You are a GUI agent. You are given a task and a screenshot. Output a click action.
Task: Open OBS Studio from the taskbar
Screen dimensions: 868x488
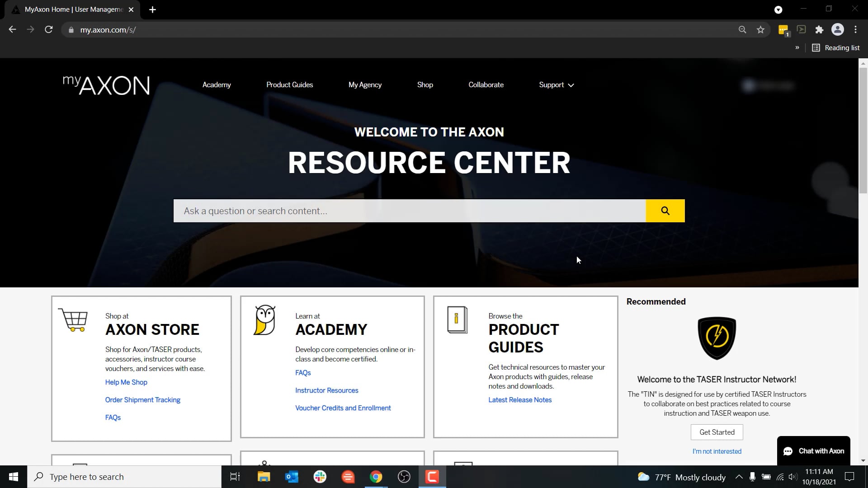coord(404,477)
